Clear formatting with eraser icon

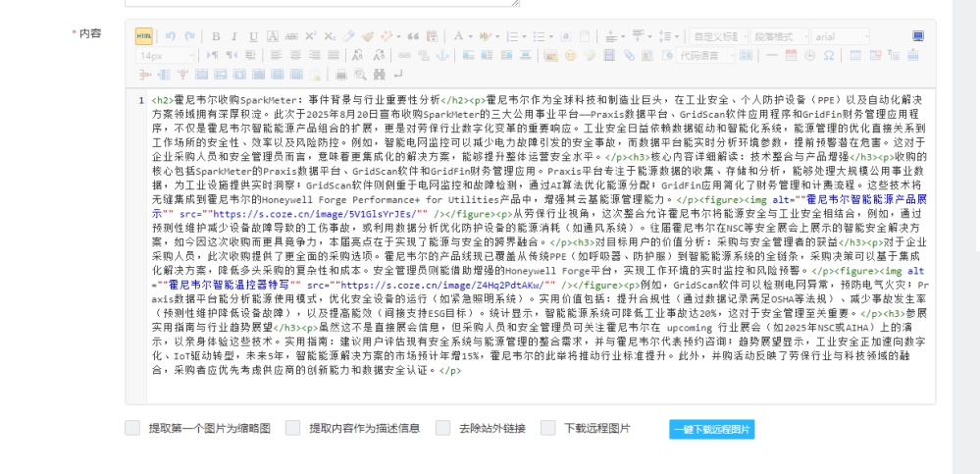click(349, 36)
